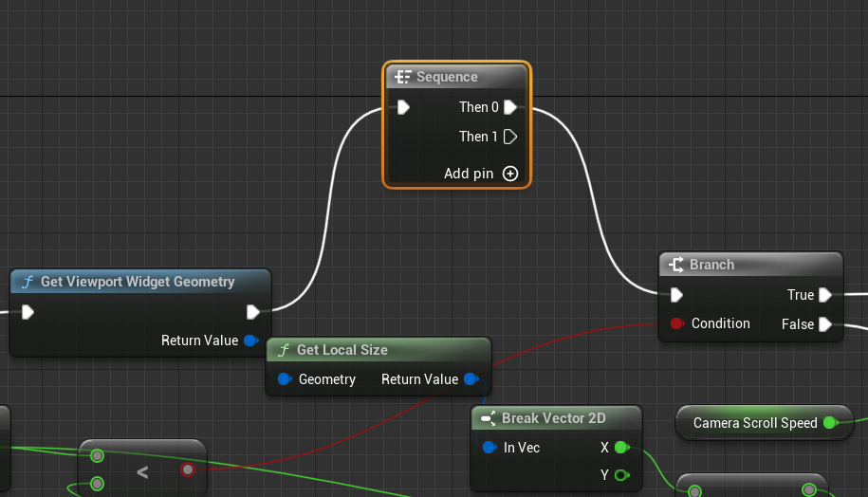The width and height of the screenshot is (868, 497).
Task: Click the 'In Vec' label text
Action: pyautogui.click(x=522, y=447)
